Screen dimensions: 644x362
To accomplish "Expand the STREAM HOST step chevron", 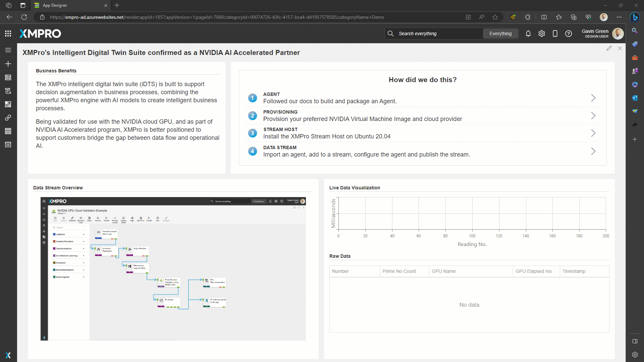I will [593, 133].
